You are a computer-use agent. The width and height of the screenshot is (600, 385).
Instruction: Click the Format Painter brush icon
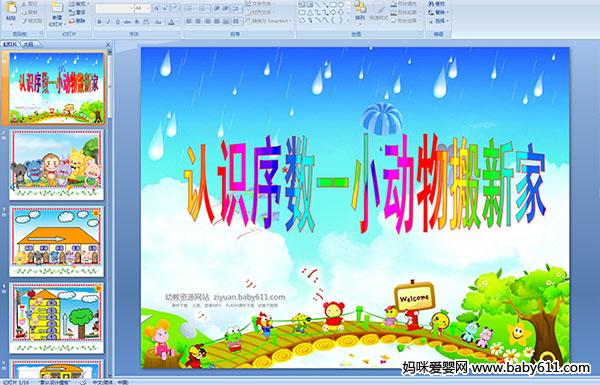coord(25,21)
